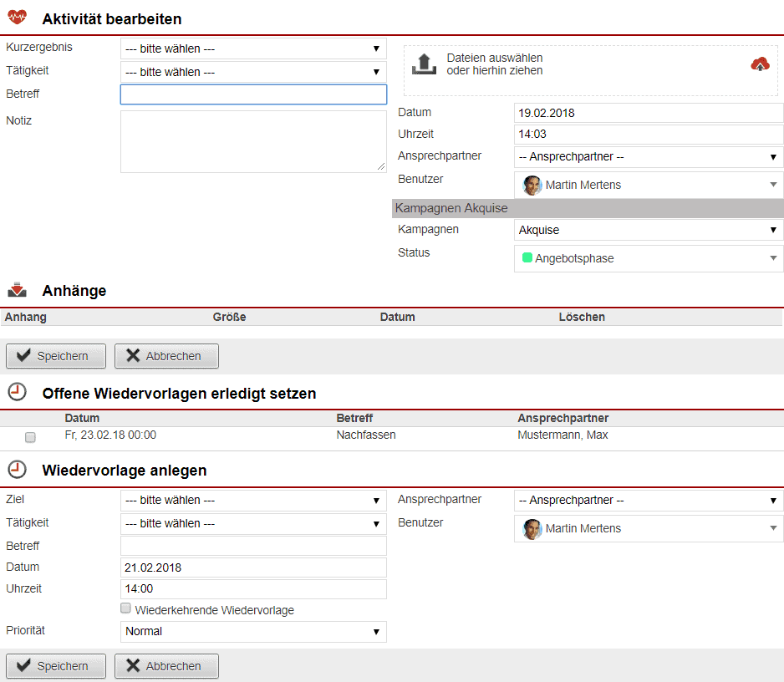
Task: Click the green Angebotsphase status color square
Action: (x=527, y=258)
